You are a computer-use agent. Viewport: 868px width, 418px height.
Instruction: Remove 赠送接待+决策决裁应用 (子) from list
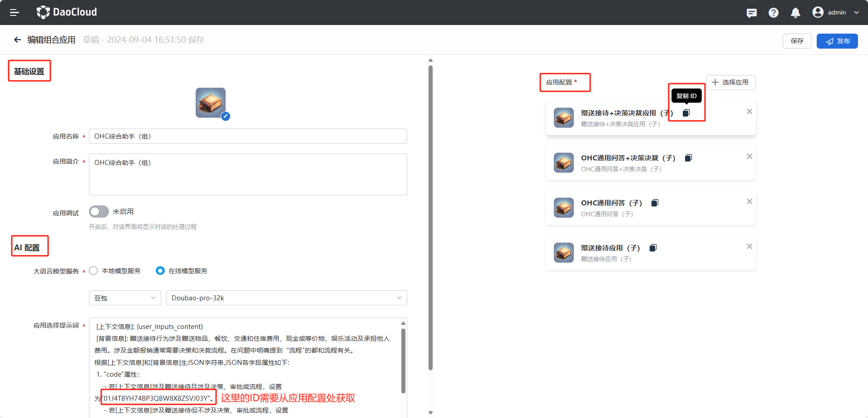pos(750,112)
